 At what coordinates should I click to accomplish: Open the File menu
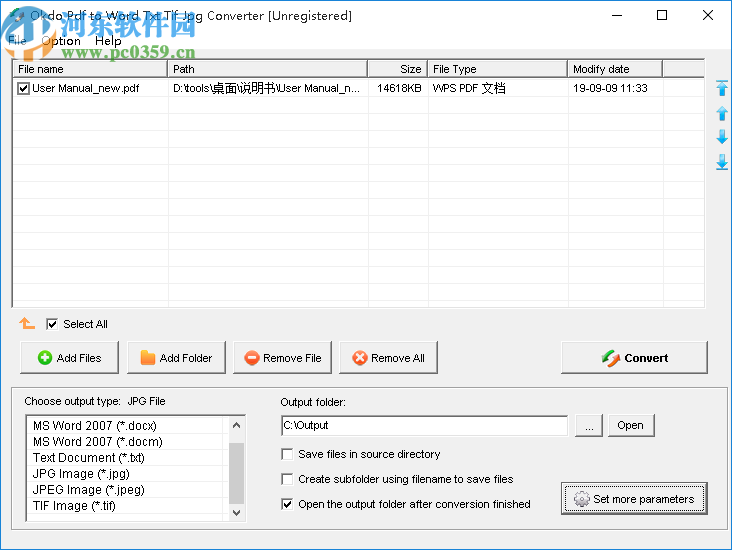tap(17, 41)
